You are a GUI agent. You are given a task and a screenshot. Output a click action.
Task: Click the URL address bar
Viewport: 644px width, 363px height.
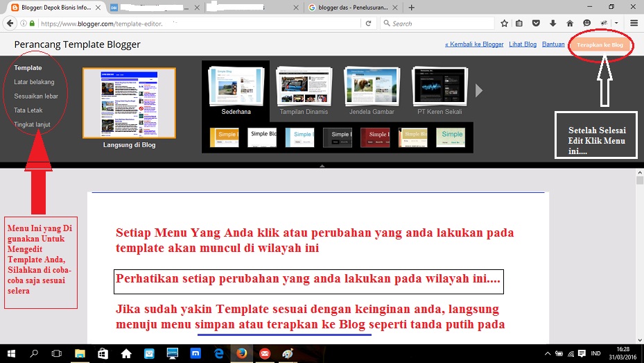[199, 24]
